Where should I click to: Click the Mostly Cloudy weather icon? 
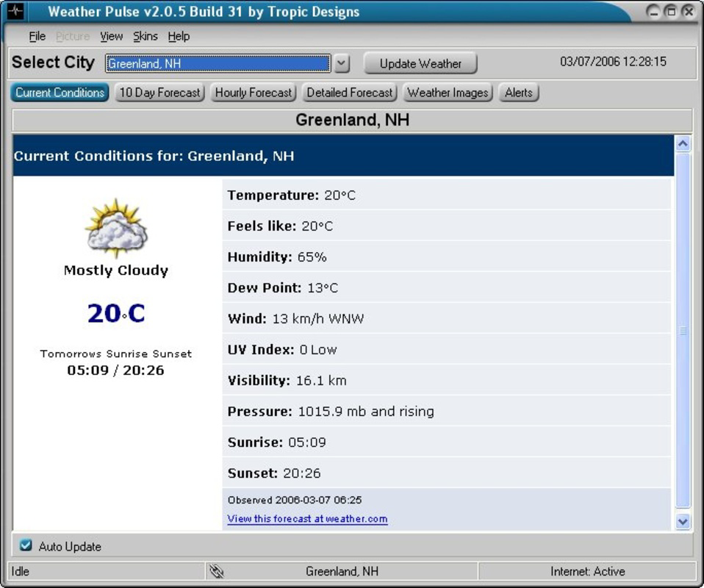point(117,230)
